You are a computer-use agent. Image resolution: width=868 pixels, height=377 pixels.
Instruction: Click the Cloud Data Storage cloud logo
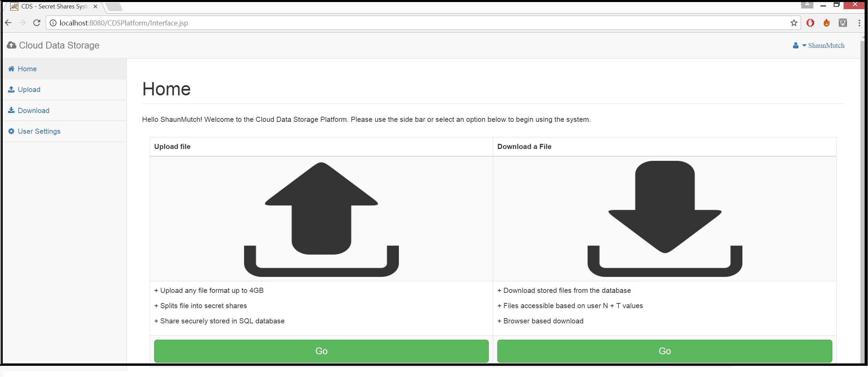11,45
